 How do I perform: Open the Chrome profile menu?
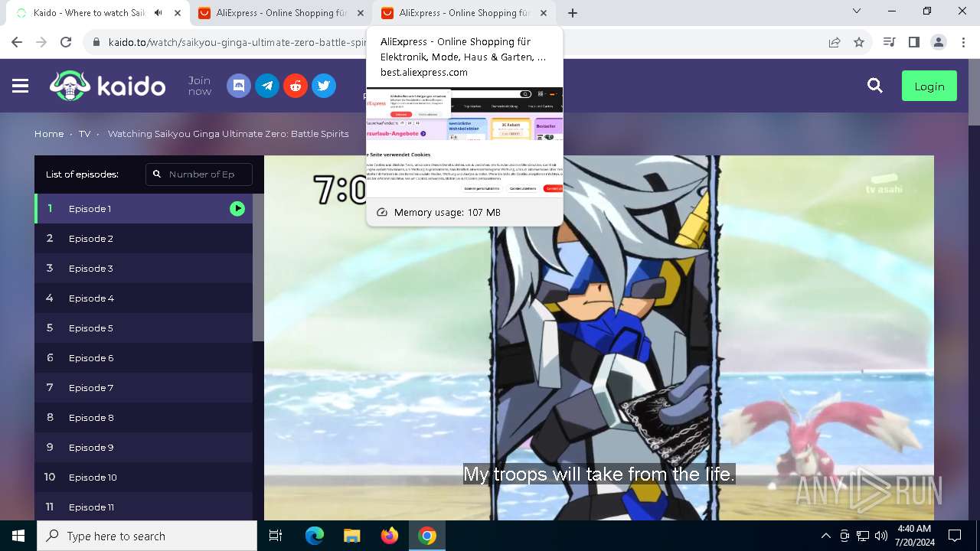(939, 42)
